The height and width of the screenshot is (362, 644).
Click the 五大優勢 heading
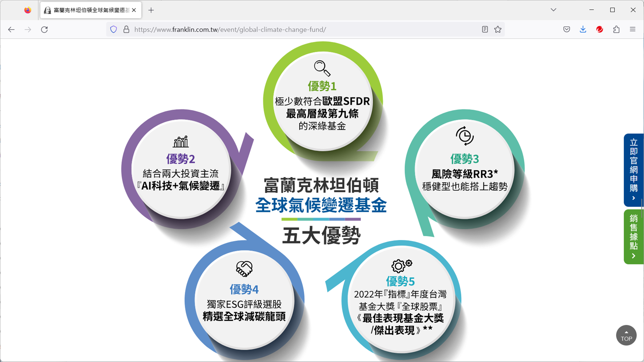coord(321,236)
